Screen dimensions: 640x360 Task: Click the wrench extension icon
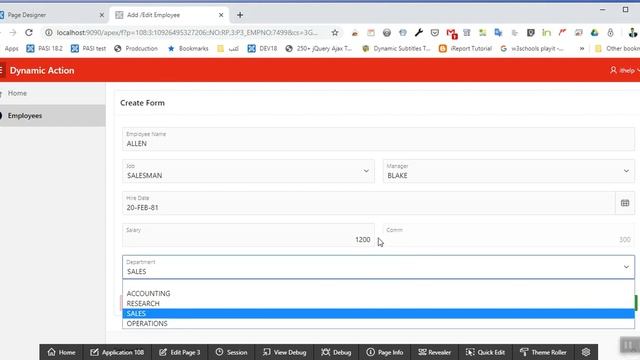419,33
